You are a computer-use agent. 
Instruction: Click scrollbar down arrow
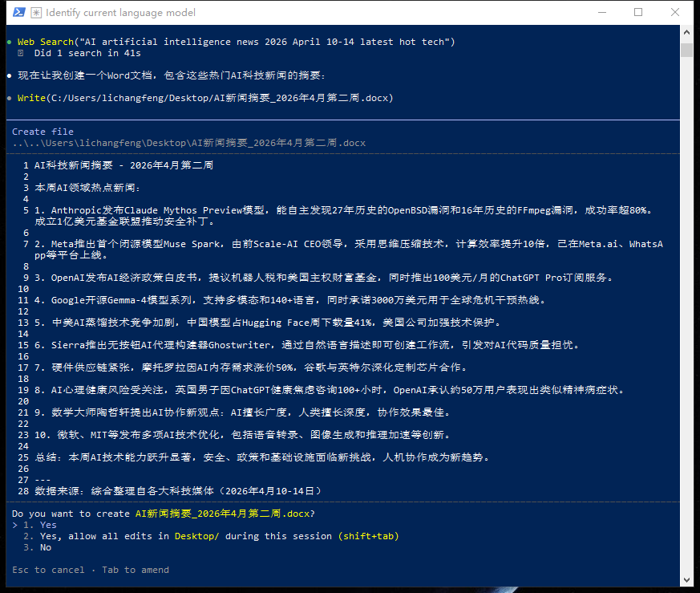[686, 580]
